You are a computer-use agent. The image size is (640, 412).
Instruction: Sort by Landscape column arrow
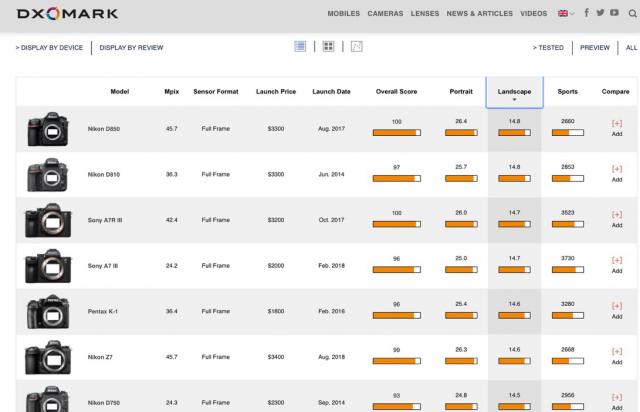point(514,100)
